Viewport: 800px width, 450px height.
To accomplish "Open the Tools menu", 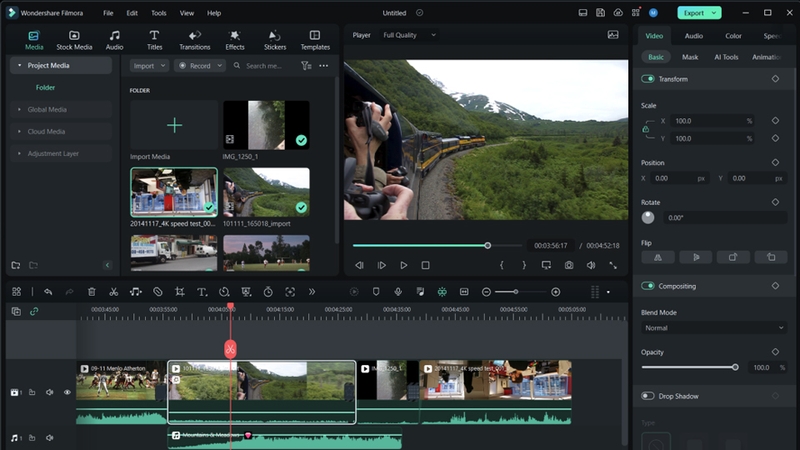I will point(159,13).
